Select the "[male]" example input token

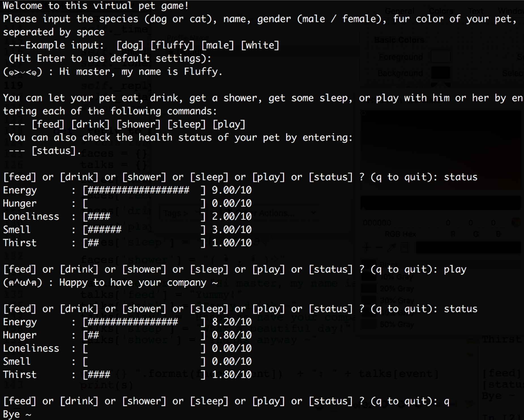(x=218, y=45)
